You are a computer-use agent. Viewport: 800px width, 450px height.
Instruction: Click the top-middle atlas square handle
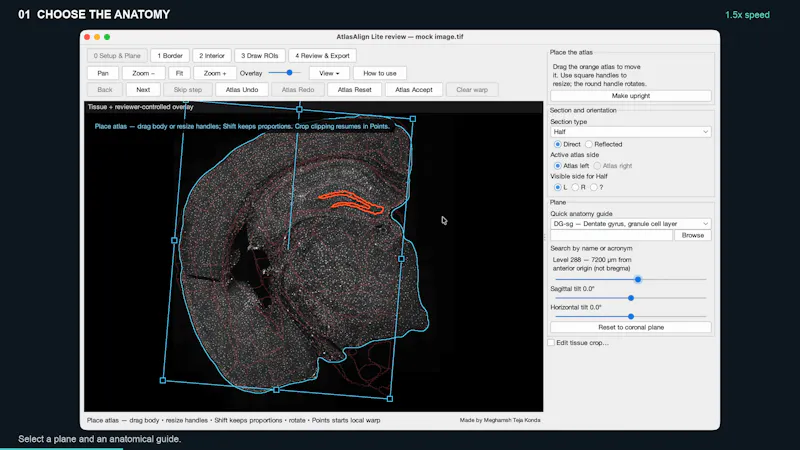(x=299, y=109)
